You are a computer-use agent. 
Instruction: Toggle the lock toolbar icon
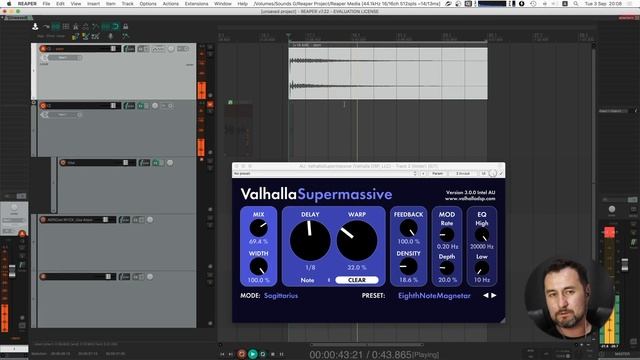click(x=126, y=27)
